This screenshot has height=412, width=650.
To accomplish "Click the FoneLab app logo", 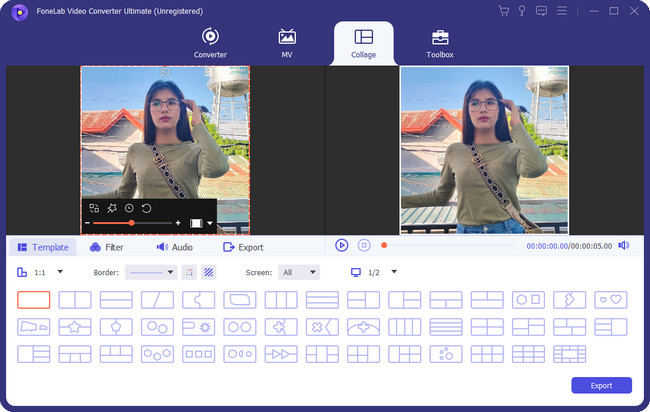I will [x=19, y=12].
